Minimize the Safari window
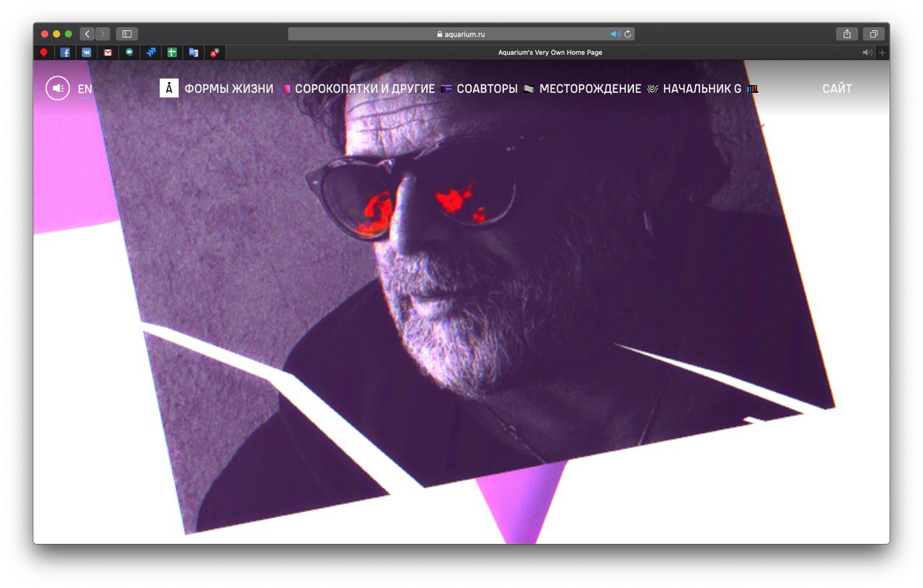The width and height of the screenshot is (923, 588). [x=56, y=34]
